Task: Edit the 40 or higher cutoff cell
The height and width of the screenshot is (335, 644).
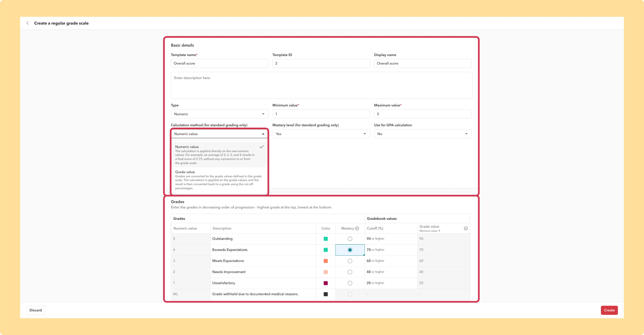Action: click(x=391, y=272)
